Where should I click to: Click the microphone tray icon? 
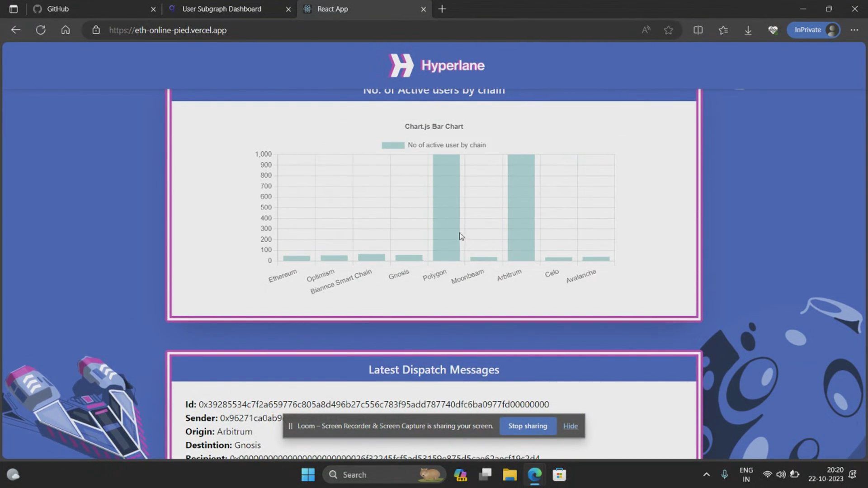[725, 474]
